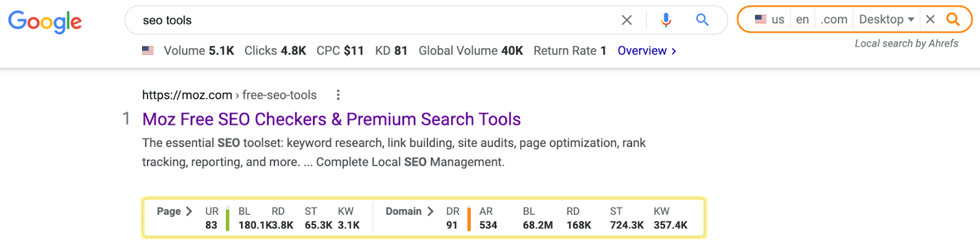The height and width of the screenshot is (252, 980).
Task: Click the green UR rating bar
Action: pos(228,219)
